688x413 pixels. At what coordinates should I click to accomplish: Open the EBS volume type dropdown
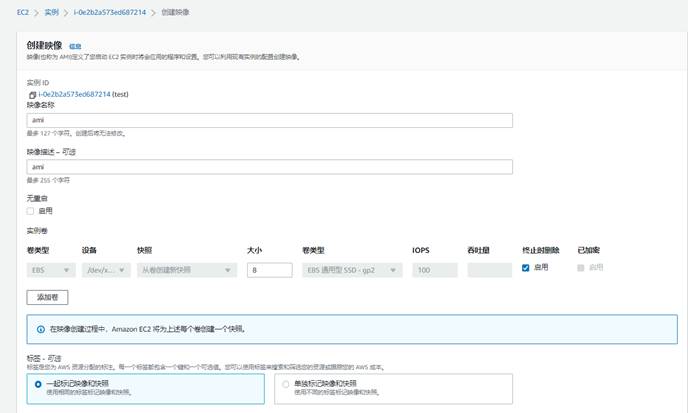click(51, 270)
